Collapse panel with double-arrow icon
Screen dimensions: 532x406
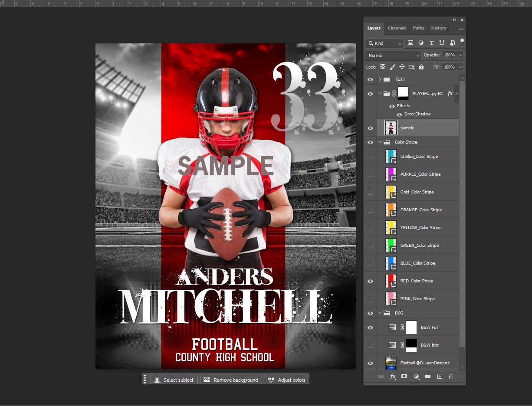point(454,20)
